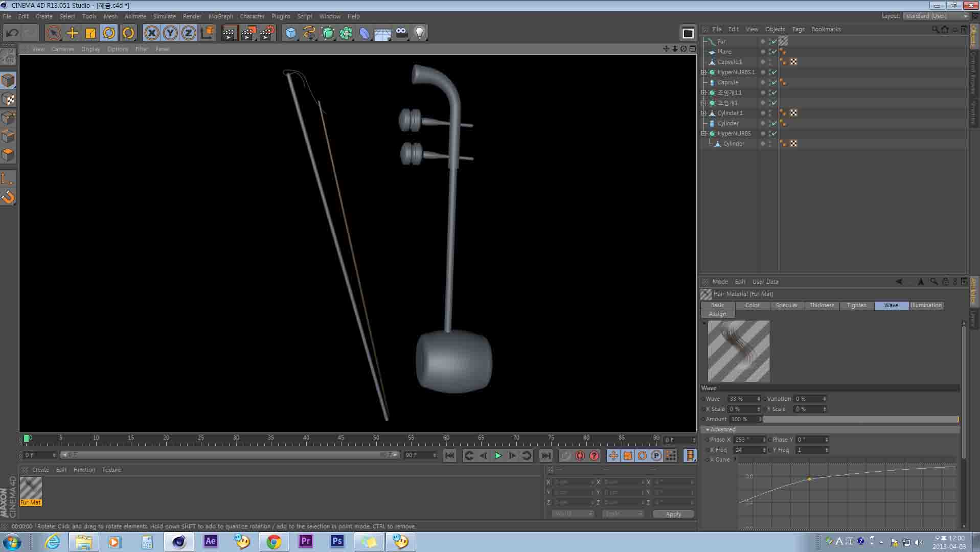This screenshot has height=552, width=980.
Task: Toggle Position keyframe recording button
Action: [x=613, y=455]
